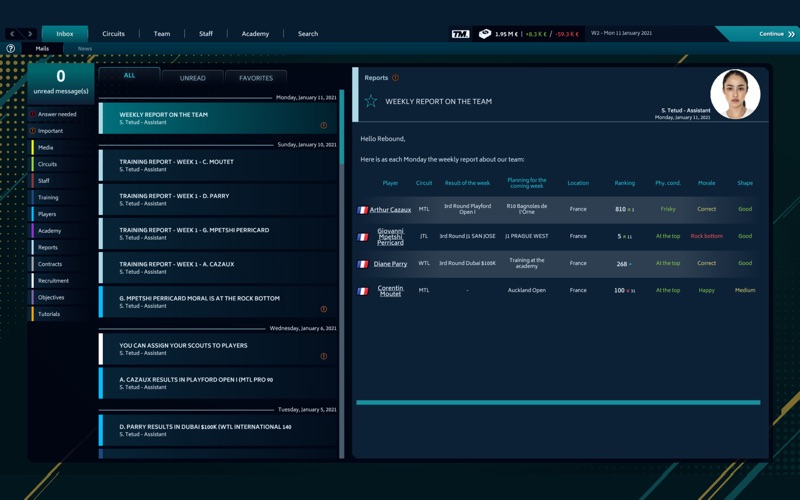This screenshot has height=500, width=800.
Task: Click the 1.95 M € balance value
Action: (506, 34)
